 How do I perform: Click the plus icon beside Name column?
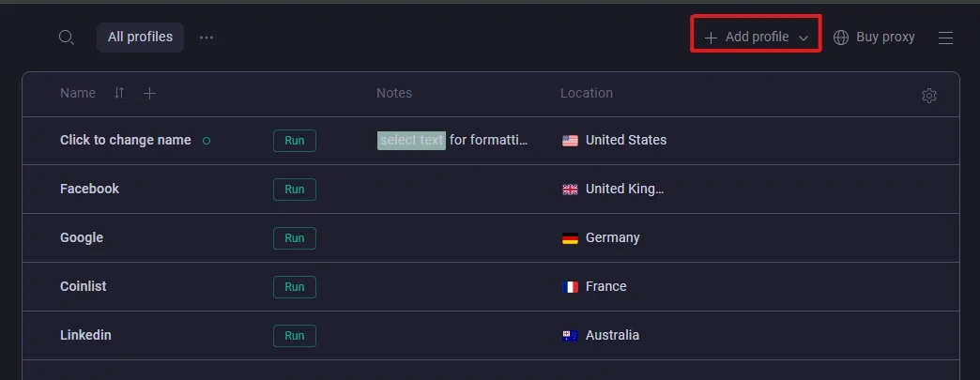[x=150, y=93]
